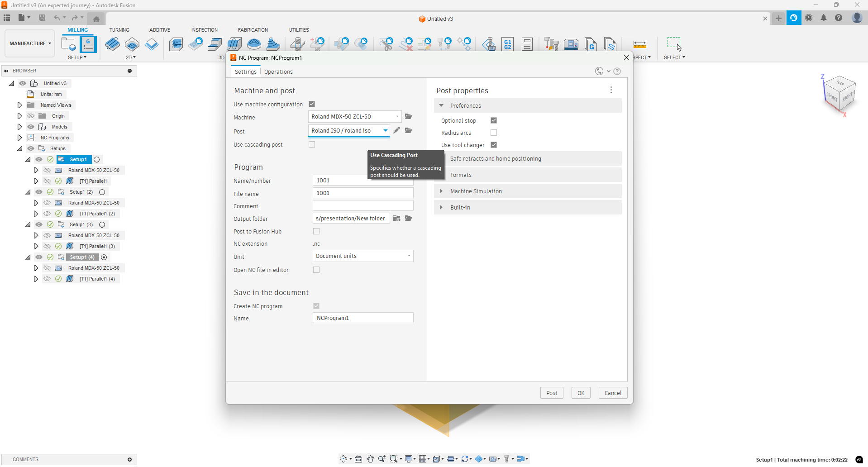Image resolution: width=868 pixels, height=467 pixels.
Task: Check the Post to Fusion Hub box
Action: click(x=316, y=231)
